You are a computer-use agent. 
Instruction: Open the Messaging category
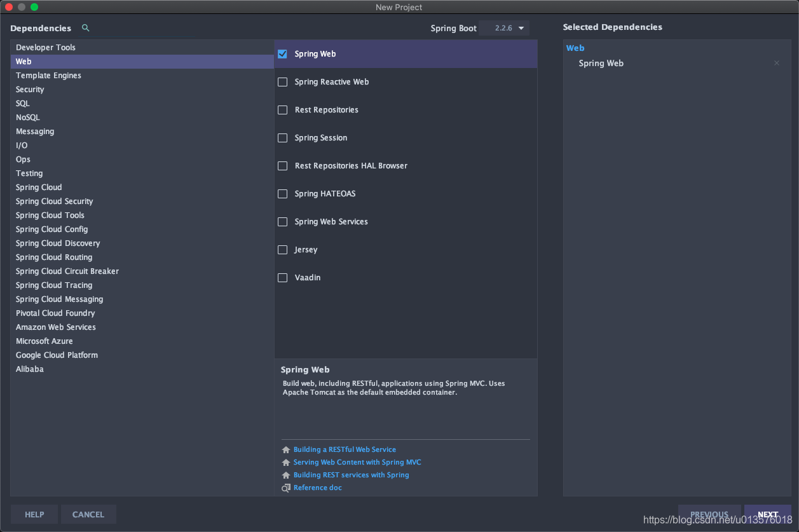[x=142, y=132]
